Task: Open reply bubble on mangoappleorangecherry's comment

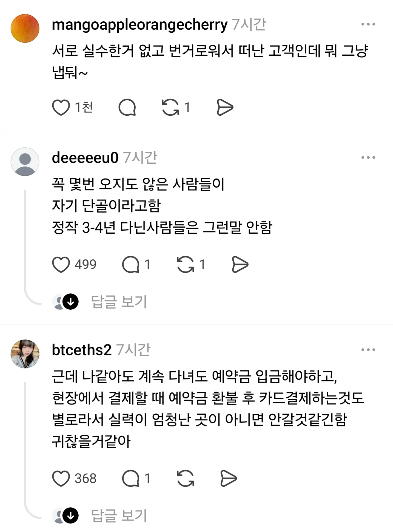Action: tap(127, 107)
